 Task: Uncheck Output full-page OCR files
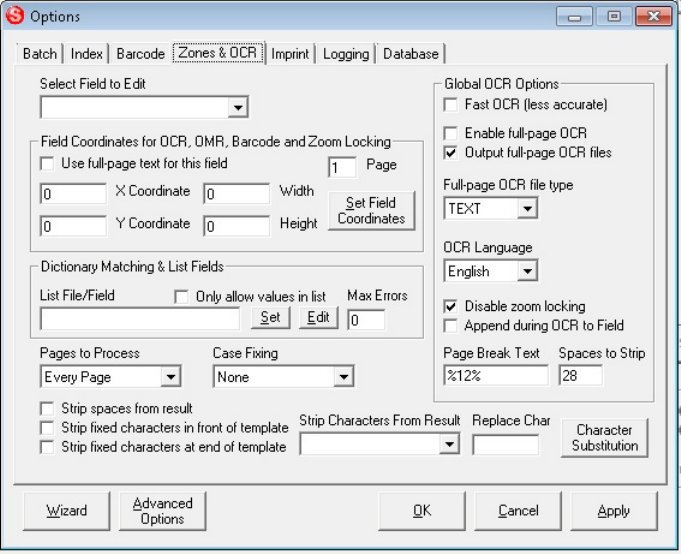[x=450, y=153]
